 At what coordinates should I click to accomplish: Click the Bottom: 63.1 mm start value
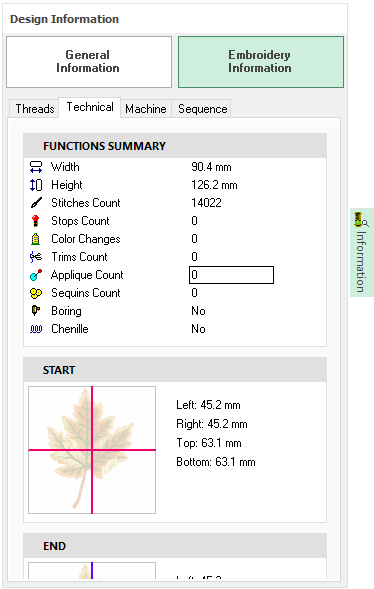tap(216, 462)
